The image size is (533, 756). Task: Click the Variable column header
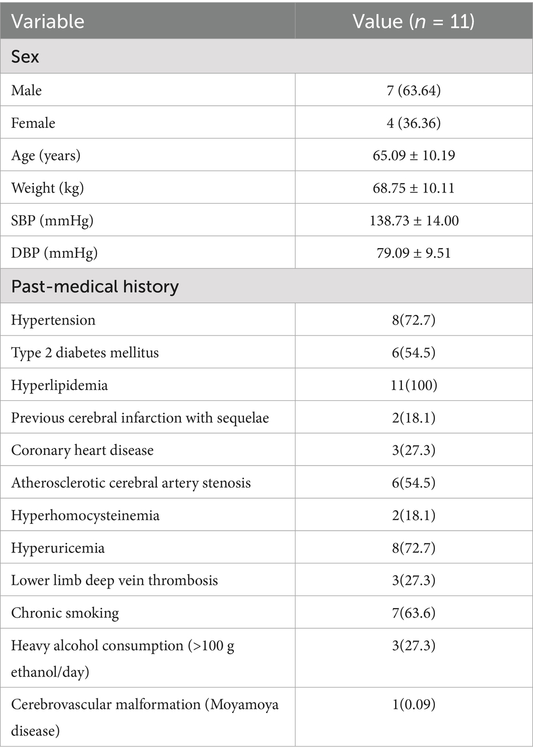pos(48,21)
